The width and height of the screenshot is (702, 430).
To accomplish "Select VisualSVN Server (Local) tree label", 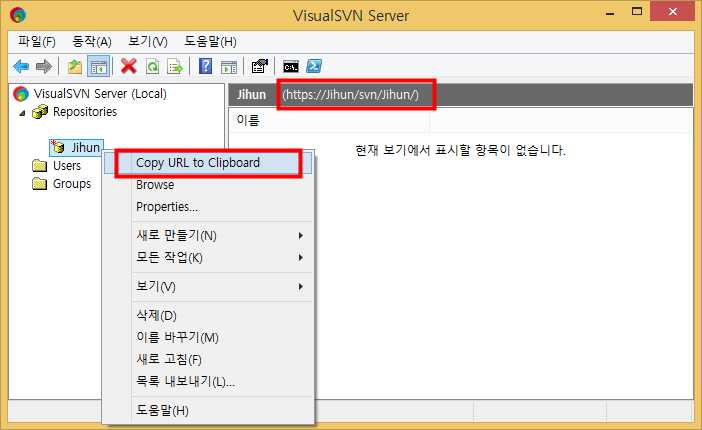I will click(100, 94).
